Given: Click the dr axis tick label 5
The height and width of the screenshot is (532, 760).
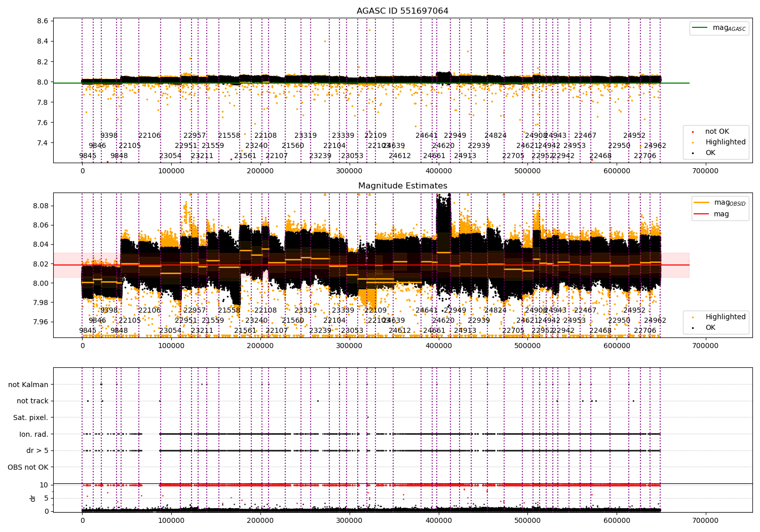Looking at the screenshot, I should coord(46,498).
